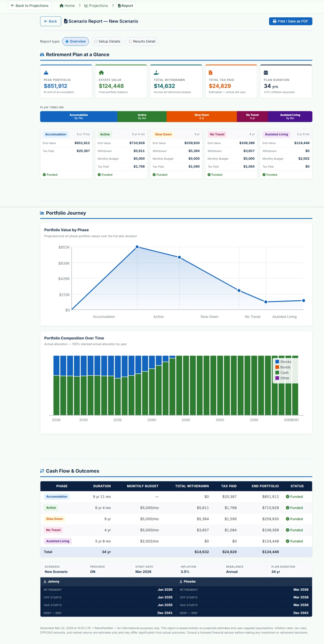Click the No Travel timeline segment

[252, 116]
